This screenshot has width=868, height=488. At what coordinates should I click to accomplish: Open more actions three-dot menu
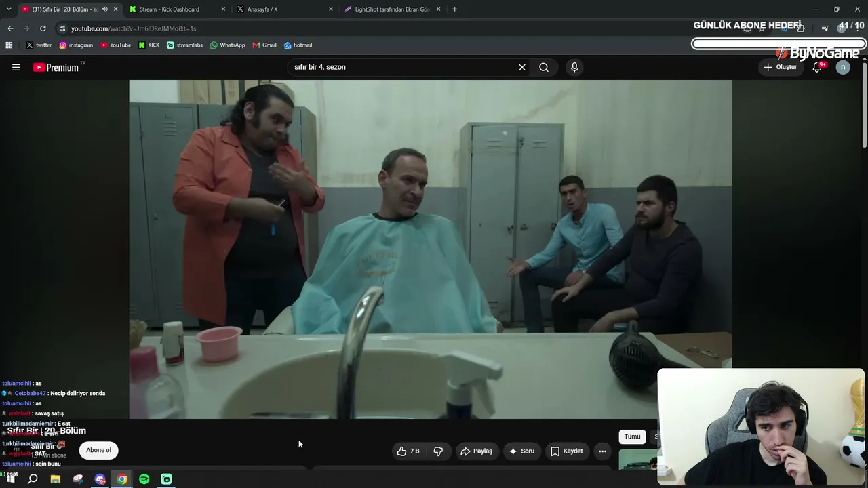coord(602,451)
